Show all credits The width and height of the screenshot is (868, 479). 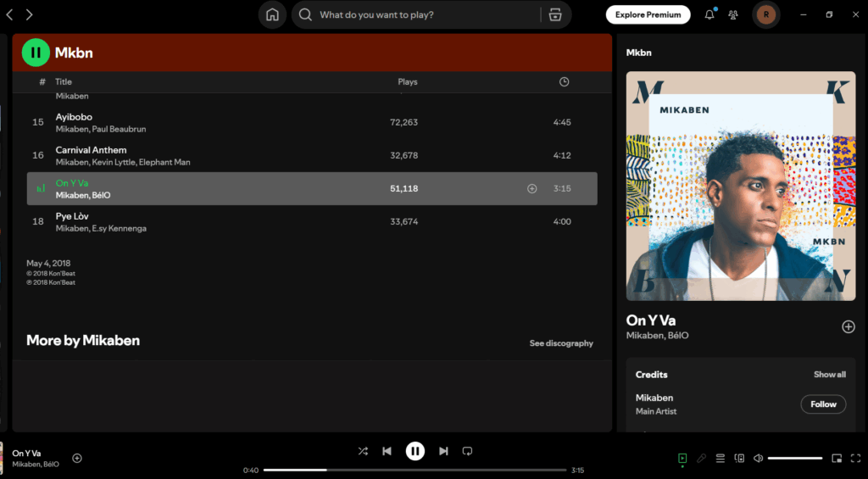pyautogui.click(x=829, y=375)
